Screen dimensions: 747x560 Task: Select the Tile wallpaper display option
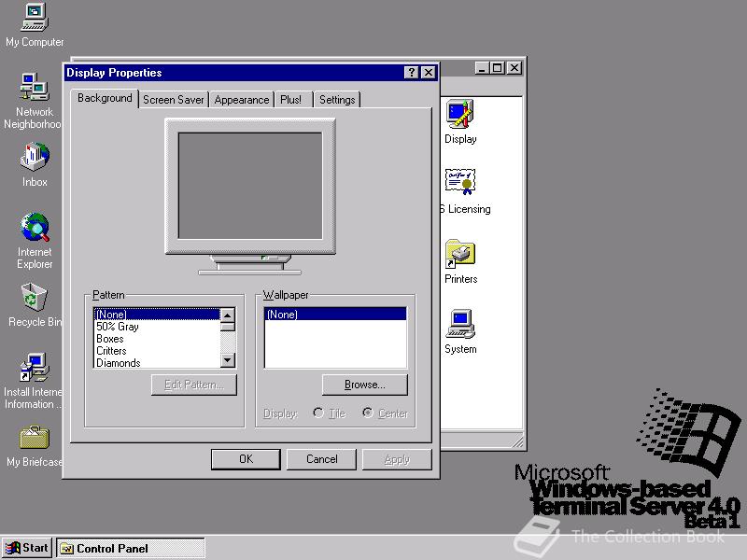(318, 413)
